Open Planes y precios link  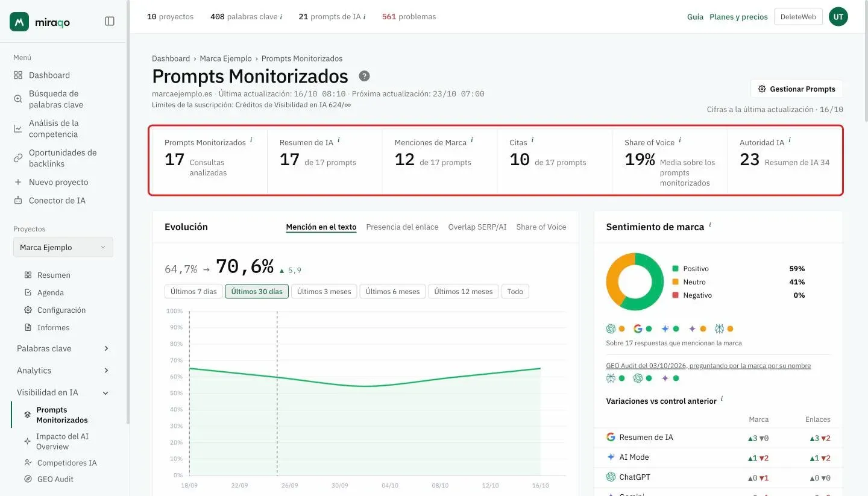pos(738,17)
